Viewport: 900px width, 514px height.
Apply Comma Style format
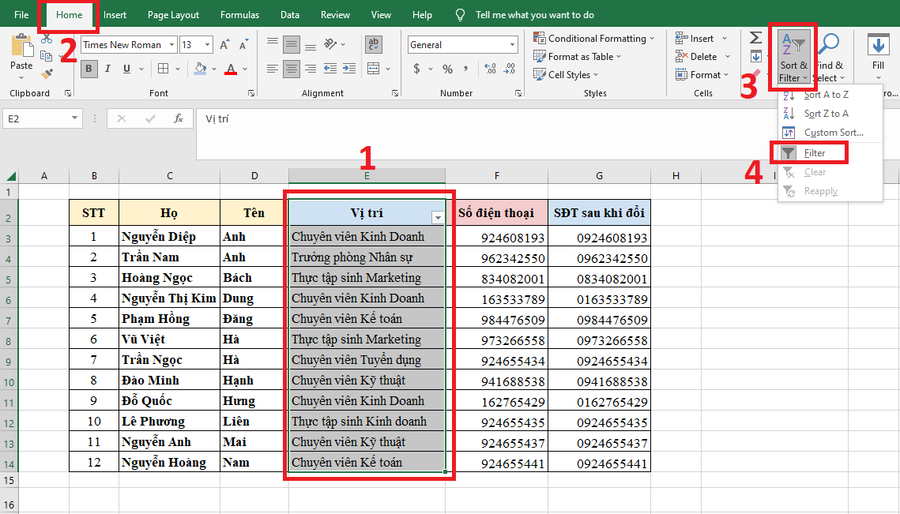point(465,69)
